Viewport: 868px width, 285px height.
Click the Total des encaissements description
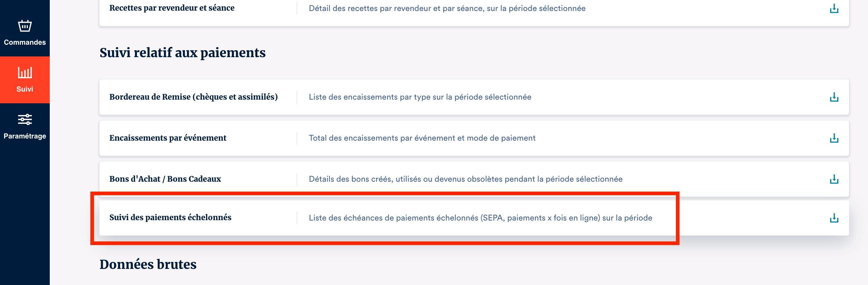pos(422,138)
